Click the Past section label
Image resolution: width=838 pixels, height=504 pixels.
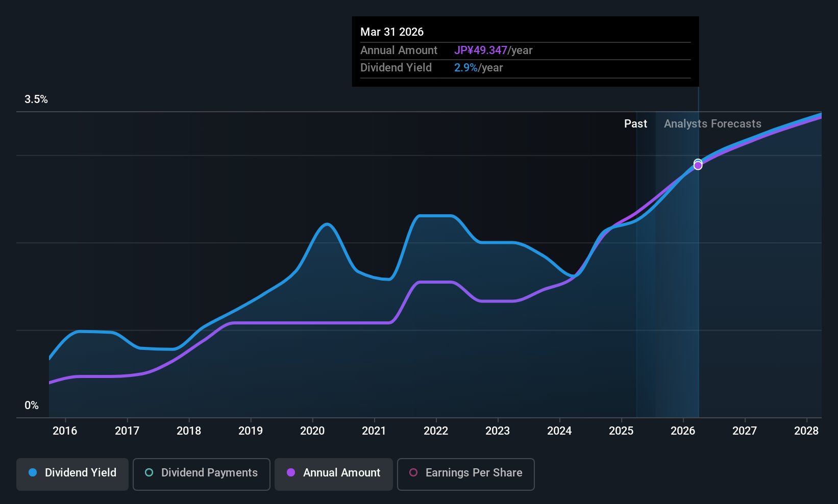(x=635, y=124)
